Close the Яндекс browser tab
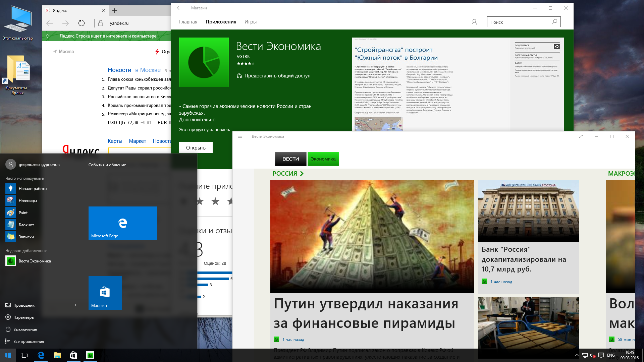This screenshot has width=644, height=362. point(104,10)
